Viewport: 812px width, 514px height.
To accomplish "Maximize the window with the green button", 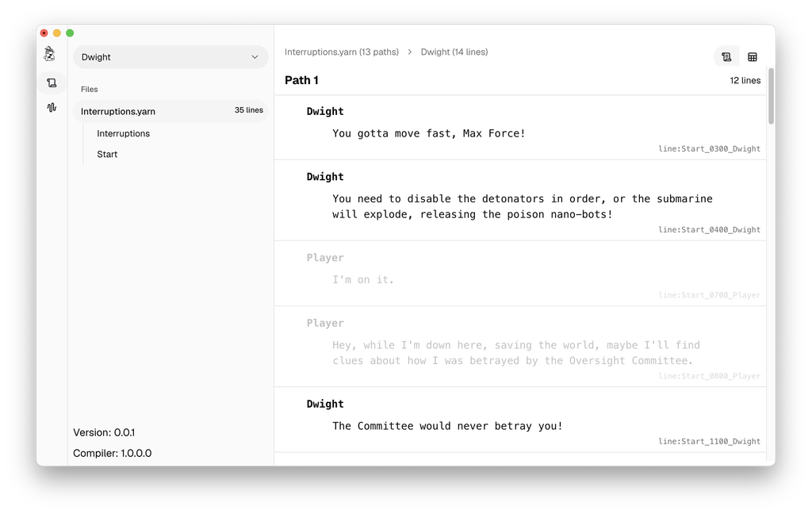I will coord(70,33).
